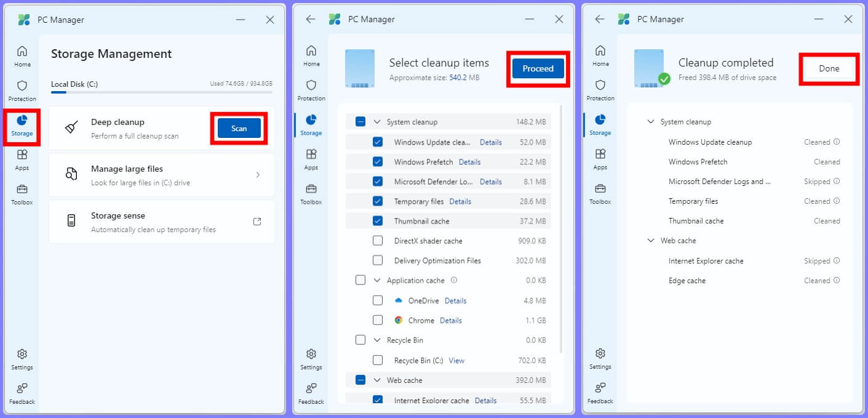
Task: Click cleanup list vertical scrollbar
Action: click(561, 229)
